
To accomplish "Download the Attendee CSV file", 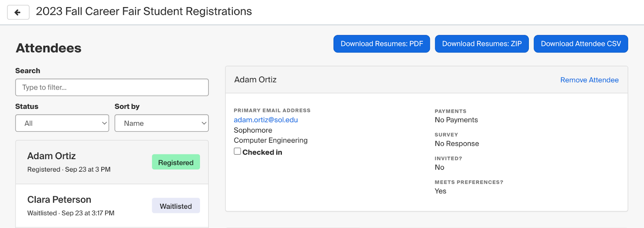I will (x=581, y=44).
